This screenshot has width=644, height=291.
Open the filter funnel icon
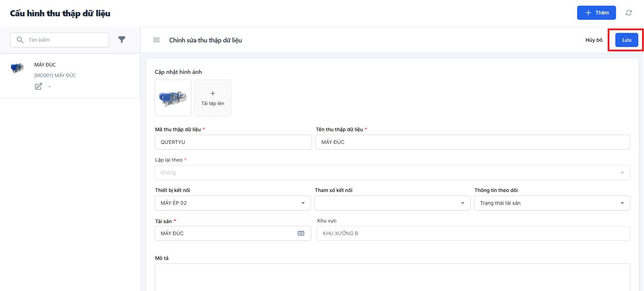(x=122, y=40)
